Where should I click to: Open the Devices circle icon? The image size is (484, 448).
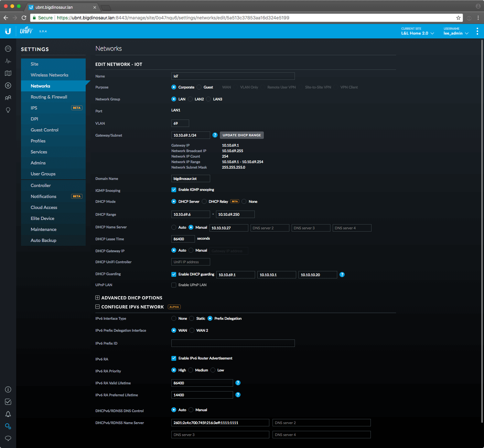click(x=8, y=86)
